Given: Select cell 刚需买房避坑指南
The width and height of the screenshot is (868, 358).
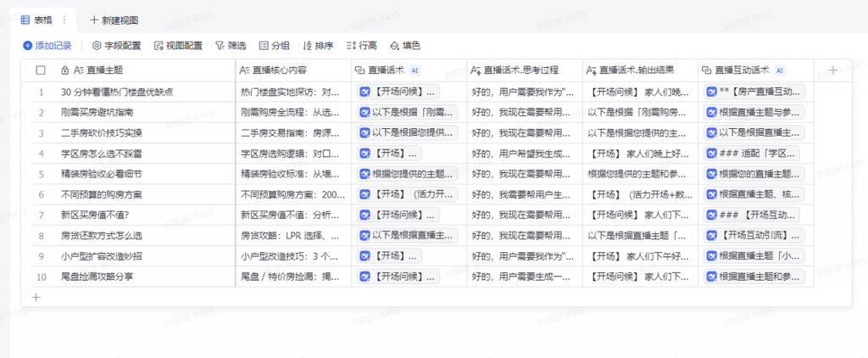Looking at the screenshot, I should [147, 113].
